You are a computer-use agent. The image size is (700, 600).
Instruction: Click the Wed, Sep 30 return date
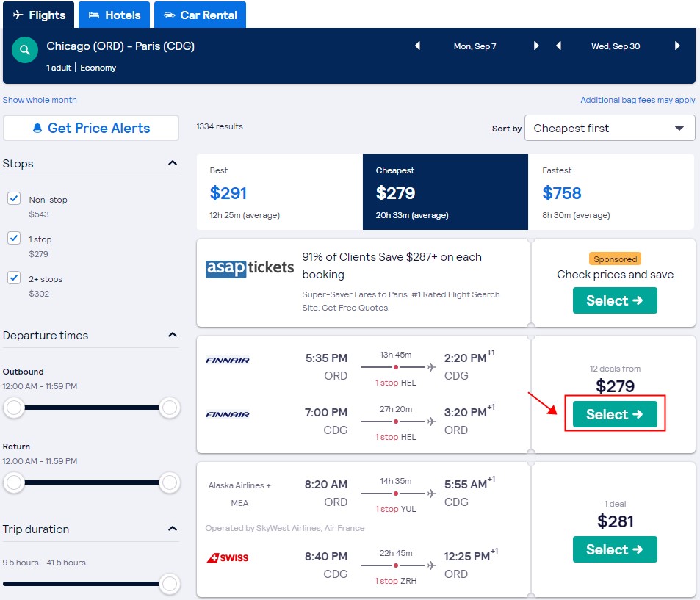coord(616,46)
